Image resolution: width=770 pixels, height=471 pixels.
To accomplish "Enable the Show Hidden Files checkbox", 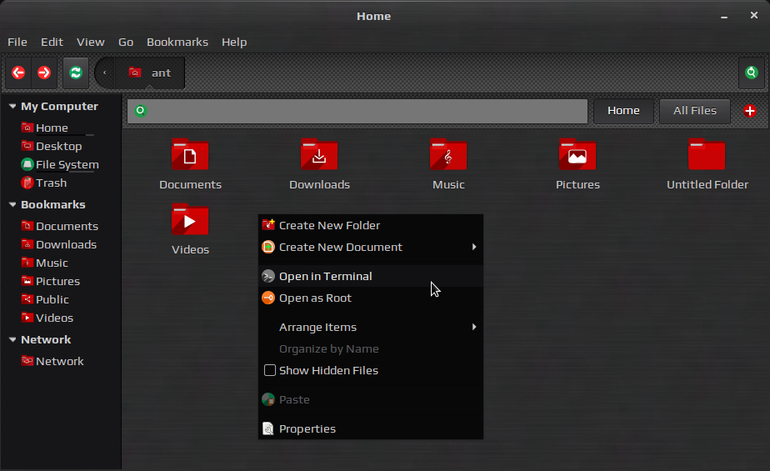I will click(270, 370).
